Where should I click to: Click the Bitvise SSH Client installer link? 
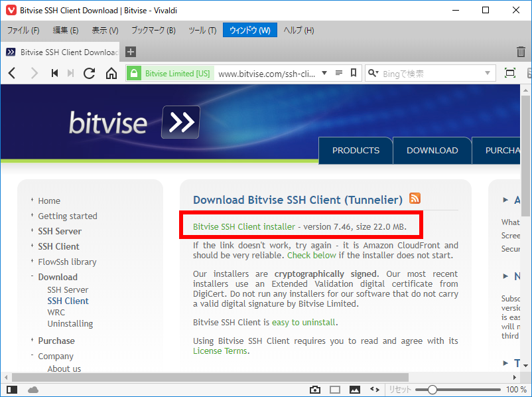coord(244,226)
